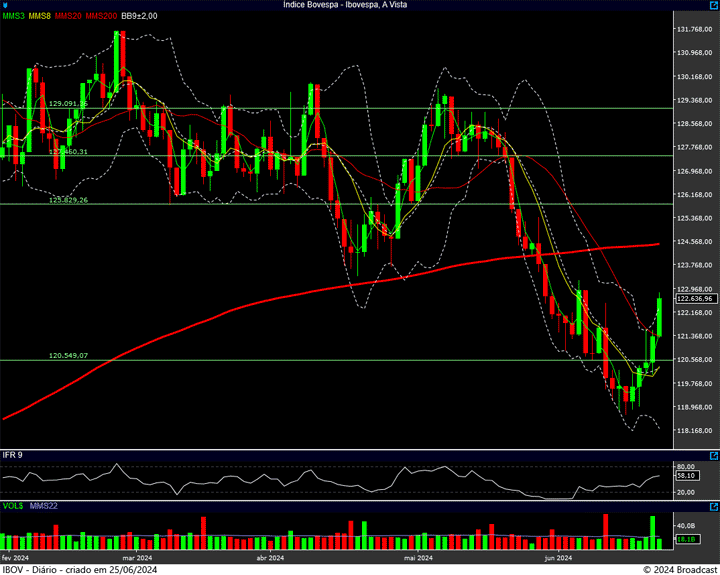
Task: Select the MMS20 moving average label
Action: 69,16
